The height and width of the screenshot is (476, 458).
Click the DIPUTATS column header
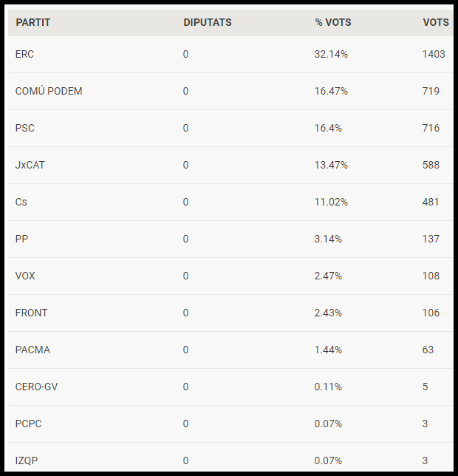point(208,22)
